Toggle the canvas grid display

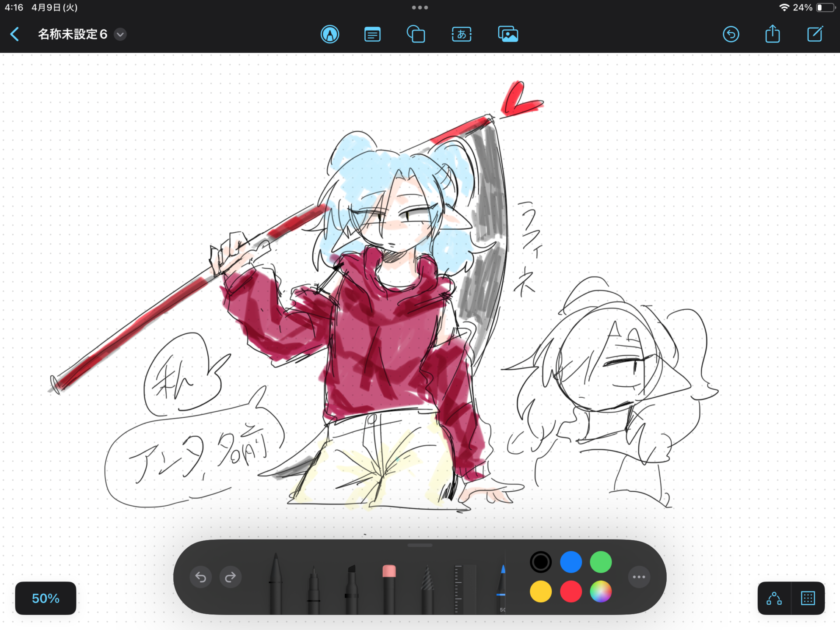point(808,598)
